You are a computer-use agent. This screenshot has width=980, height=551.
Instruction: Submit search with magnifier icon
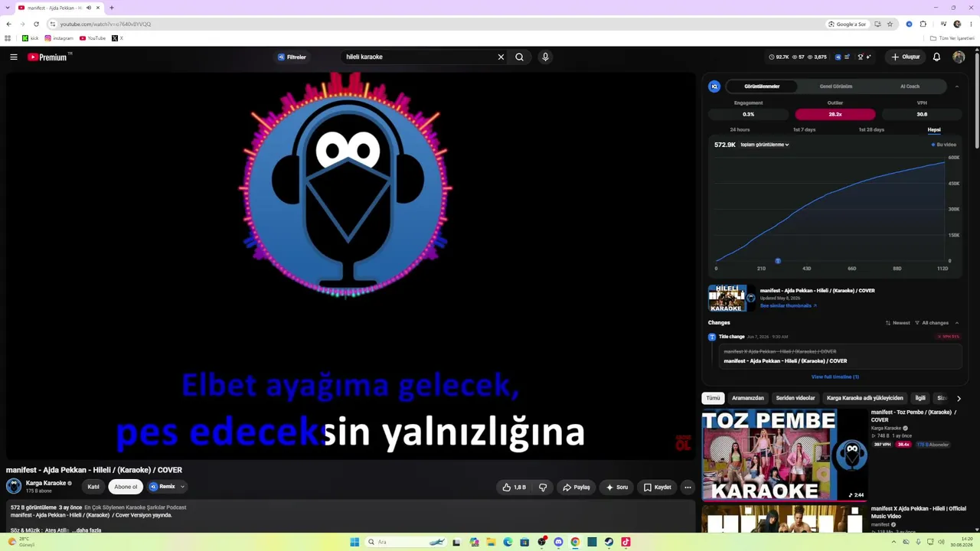point(519,57)
